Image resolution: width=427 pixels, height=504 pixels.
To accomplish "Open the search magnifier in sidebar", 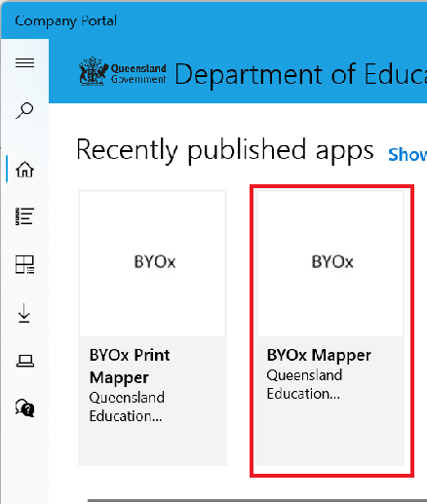I will pyautogui.click(x=24, y=110).
